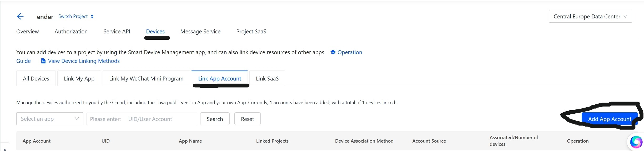Click the Search button
This screenshot has height=151, width=644.
215,119
